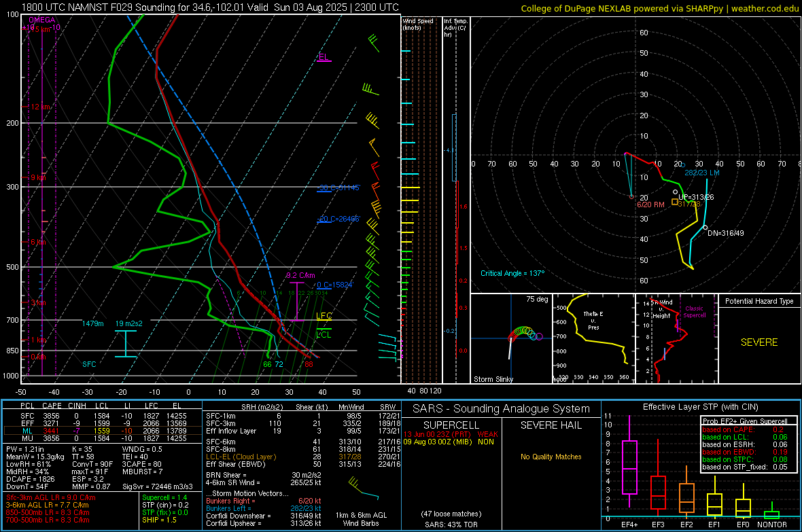Click the -20 C=26466' height label

[338, 219]
